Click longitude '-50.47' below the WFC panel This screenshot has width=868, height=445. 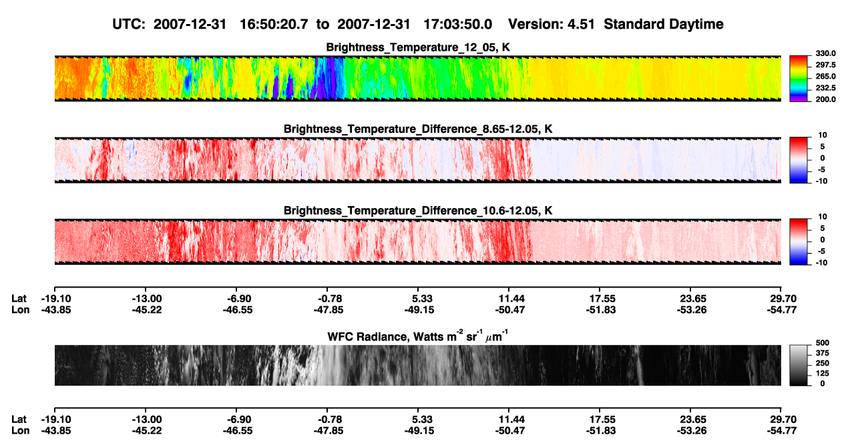[510, 430]
